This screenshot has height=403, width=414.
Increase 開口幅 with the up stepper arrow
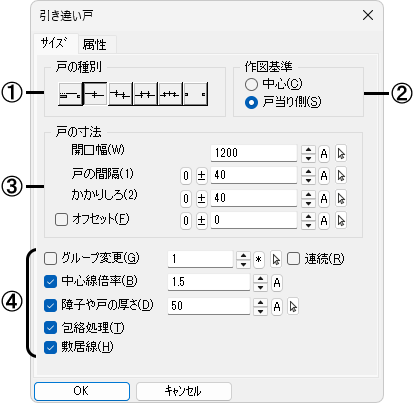click(308, 150)
